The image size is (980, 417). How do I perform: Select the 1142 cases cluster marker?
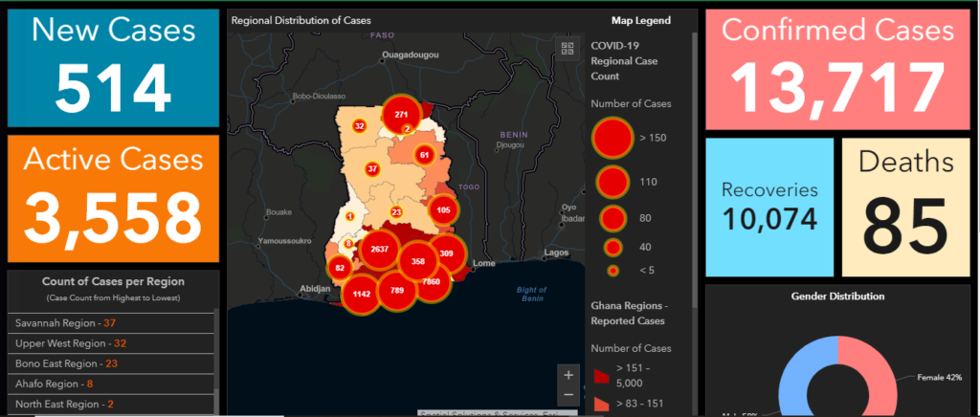click(362, 294)
